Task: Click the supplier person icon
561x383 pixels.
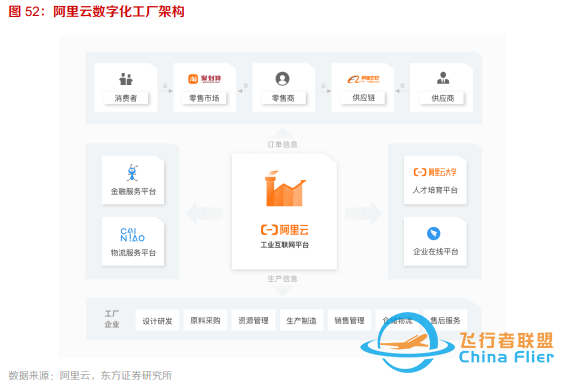Action: coord(443,78)
